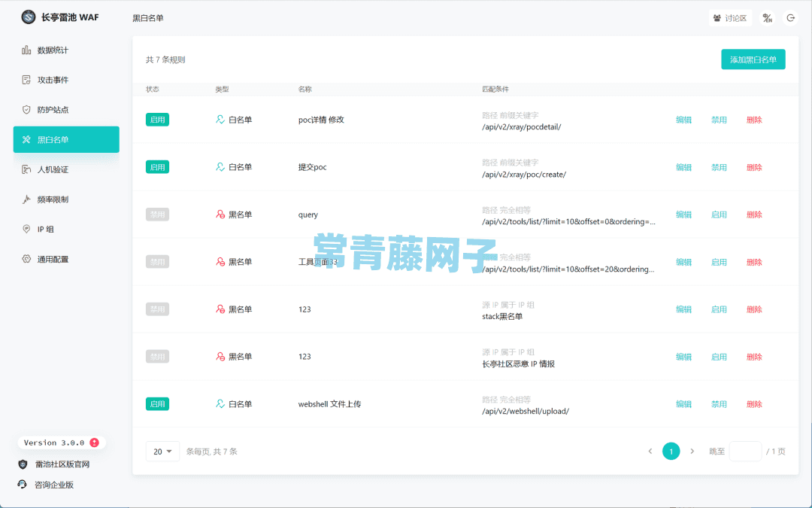Go to previous page with left chevron

(650, 451)
